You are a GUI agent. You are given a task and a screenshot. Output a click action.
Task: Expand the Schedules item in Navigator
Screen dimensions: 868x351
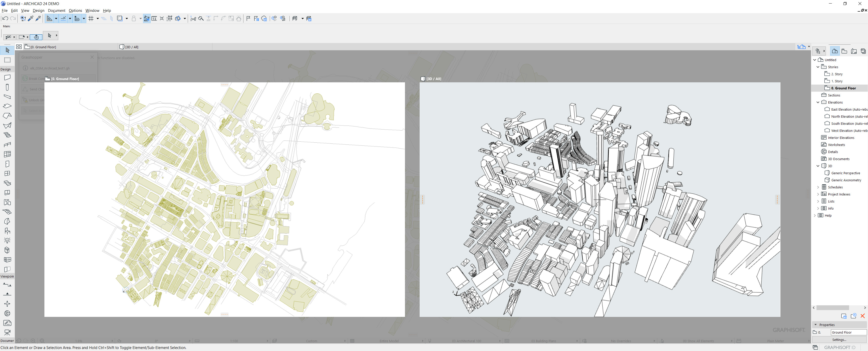coord(818,187)
